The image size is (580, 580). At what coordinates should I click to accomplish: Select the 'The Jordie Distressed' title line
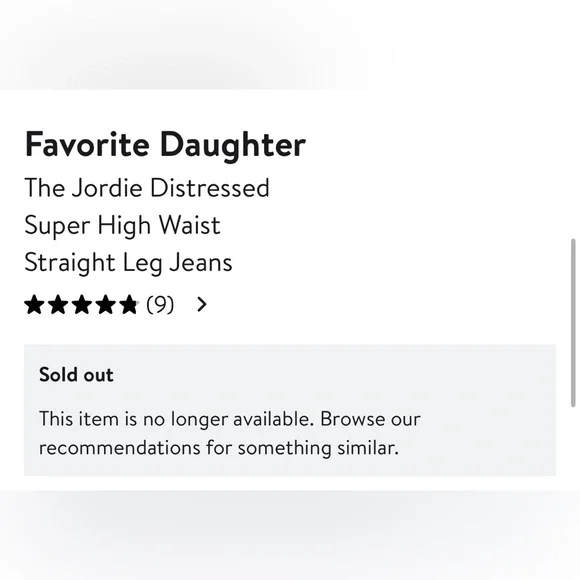(x=147, y=188)
